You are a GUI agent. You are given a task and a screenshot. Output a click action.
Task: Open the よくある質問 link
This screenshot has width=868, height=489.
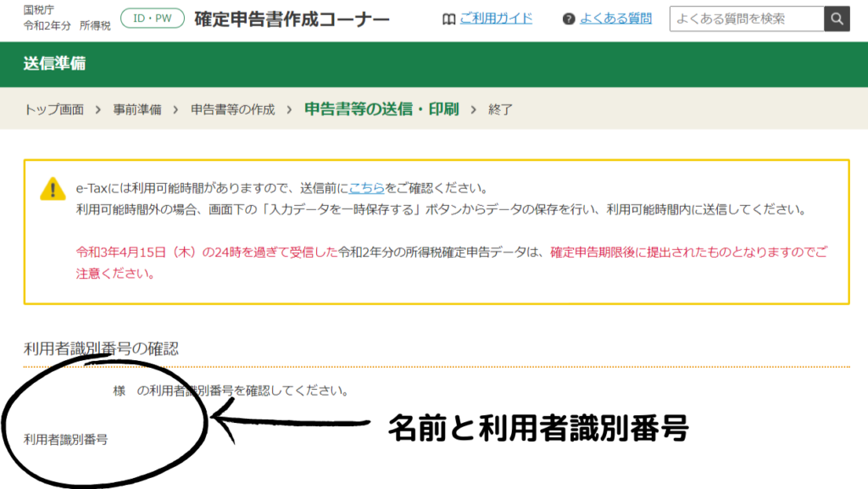pyautogui.click(x=615, y=19)
